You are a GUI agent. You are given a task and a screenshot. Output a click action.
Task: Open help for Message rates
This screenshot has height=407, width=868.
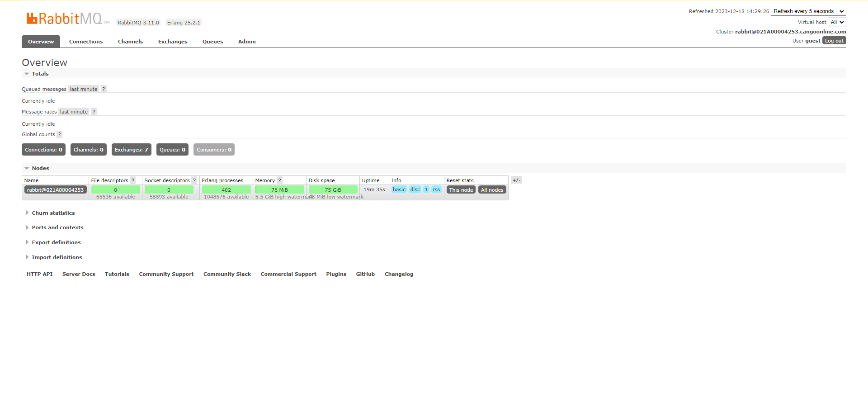tap(94, 112)
